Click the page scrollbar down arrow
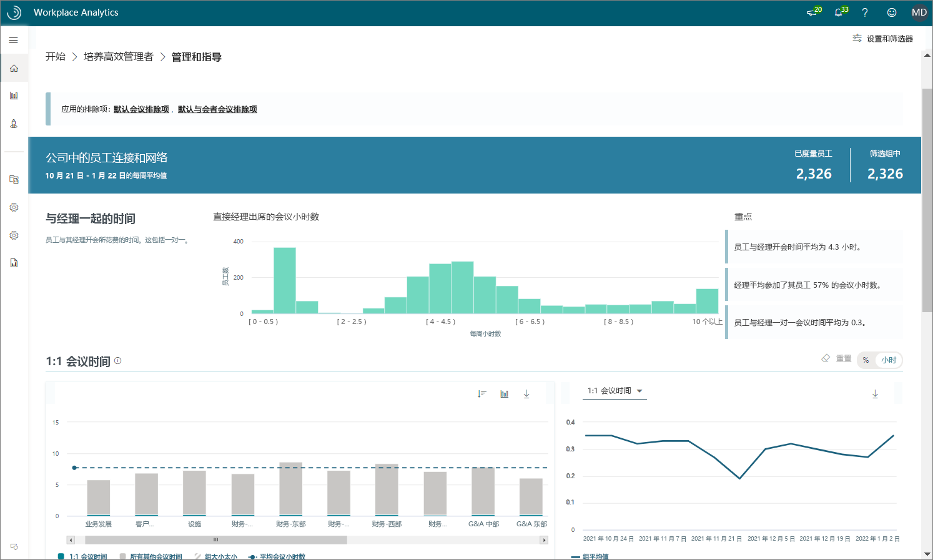 927,554
